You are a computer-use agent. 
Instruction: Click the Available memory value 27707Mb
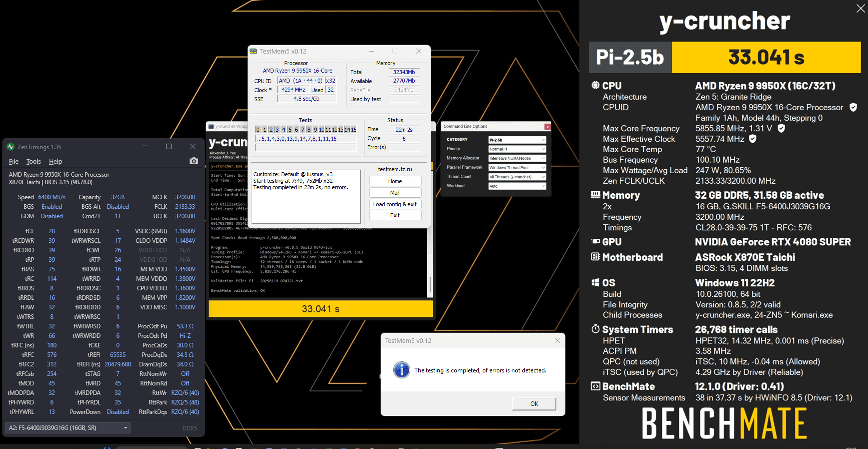tap(404, 81)
